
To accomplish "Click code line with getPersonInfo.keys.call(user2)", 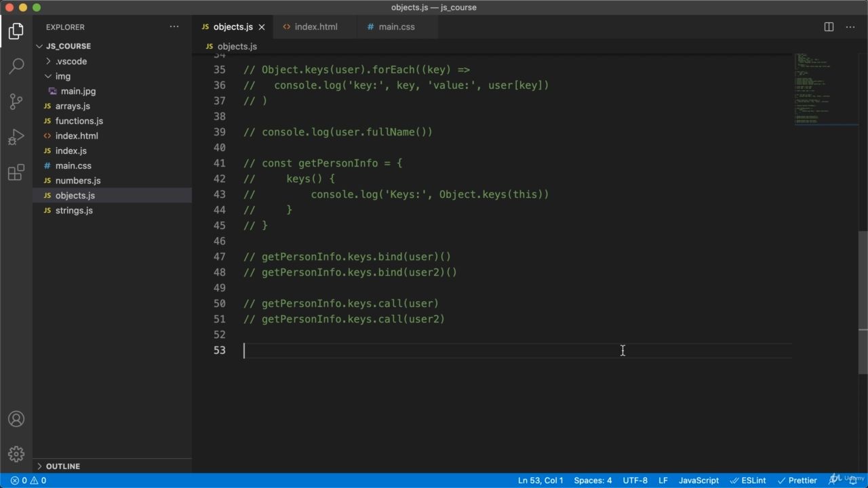I will (344, 319).
